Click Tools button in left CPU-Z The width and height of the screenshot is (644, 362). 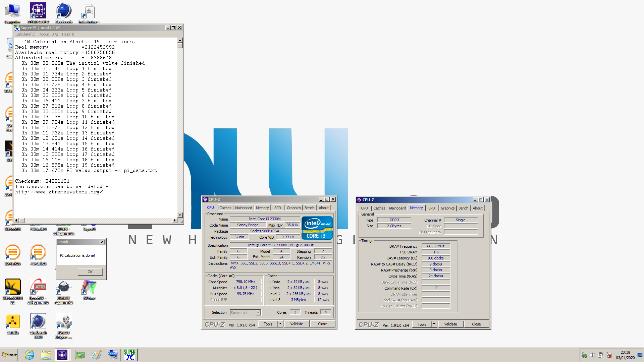(268, 324)
